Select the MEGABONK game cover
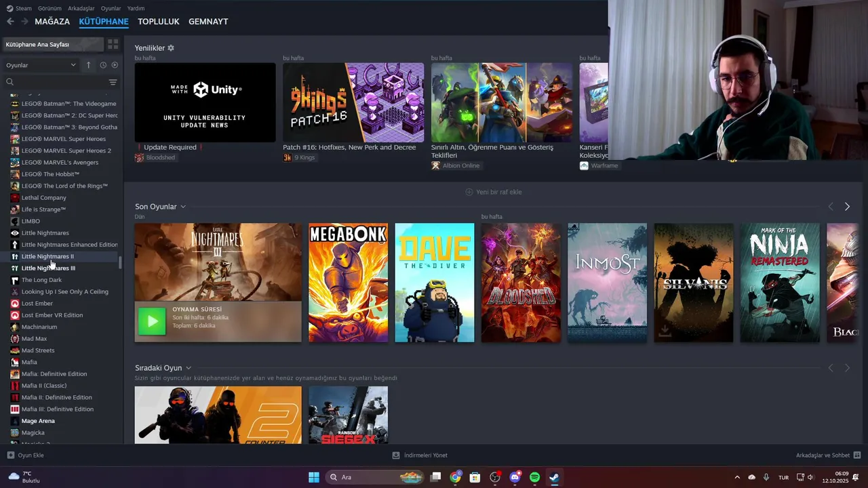868x488 pixels. pyautogui.click(x=349, y=283)
